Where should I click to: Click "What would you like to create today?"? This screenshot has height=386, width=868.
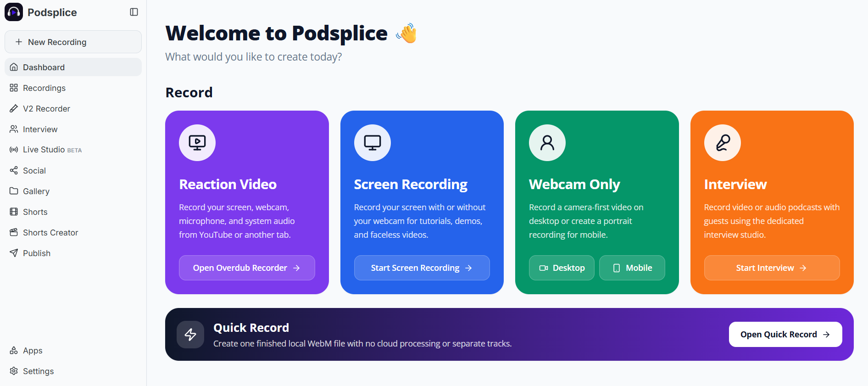pyautogui.click(x=254, y=56)
